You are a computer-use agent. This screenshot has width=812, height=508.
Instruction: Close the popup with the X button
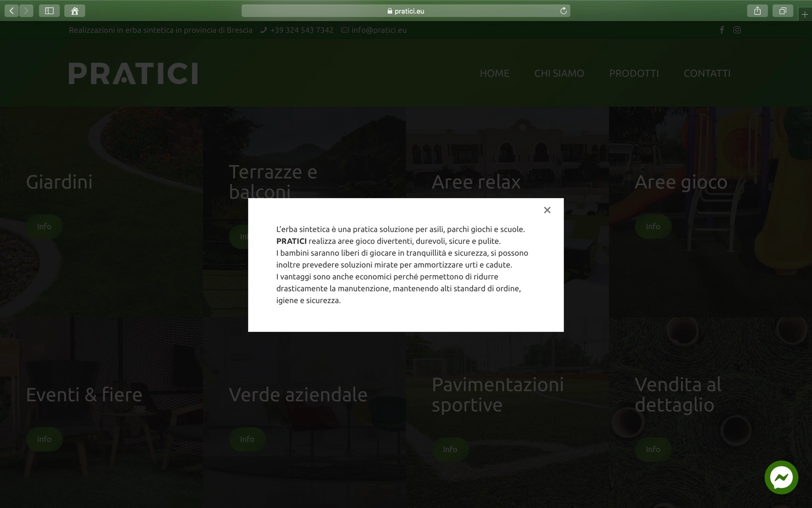pyautogui.click(x=547, y=210)
